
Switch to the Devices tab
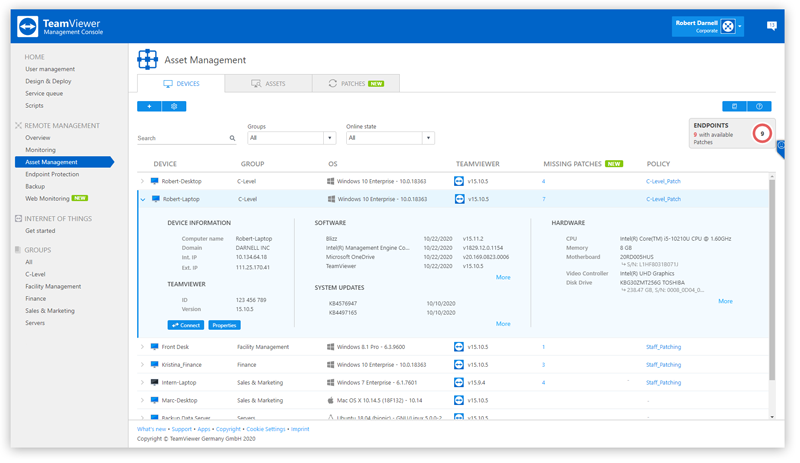181,84
